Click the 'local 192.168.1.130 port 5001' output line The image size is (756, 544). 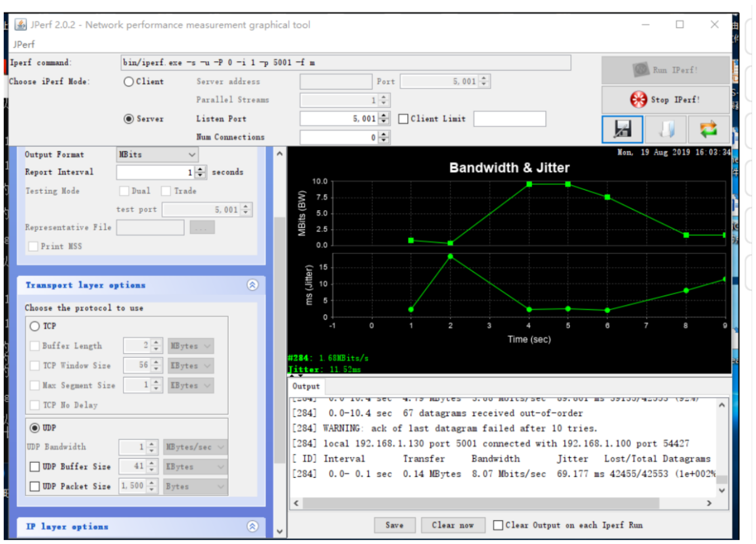pos(491,444)
